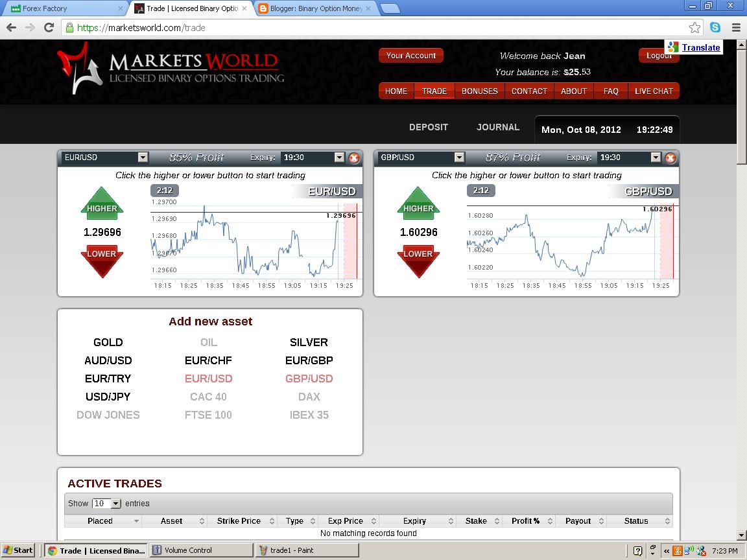Sort active trades by Payout column
Image resolution: width=747 pixels, height=560 pixels.
(x=581, y=521)
